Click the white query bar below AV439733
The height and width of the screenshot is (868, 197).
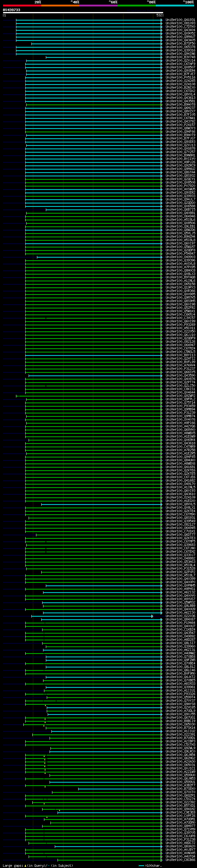coord(83,12)
